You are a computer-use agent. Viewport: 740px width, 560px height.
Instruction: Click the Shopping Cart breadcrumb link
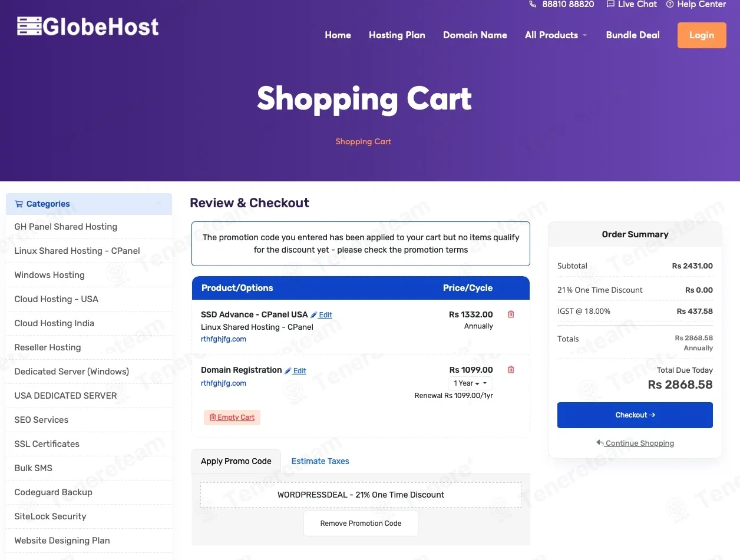(x=364, y=141)
